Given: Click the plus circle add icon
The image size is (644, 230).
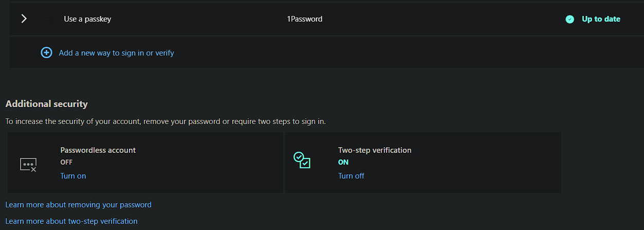Looking at the screenshot, I should pos(46,52).
